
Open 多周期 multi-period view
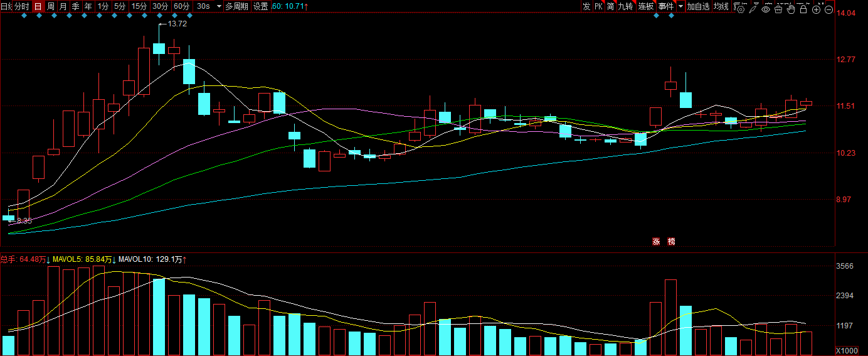(x=236, y=6)
